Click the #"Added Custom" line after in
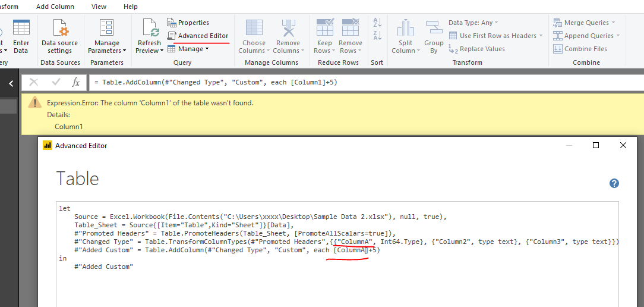This screenshot has width=644, height=307. click(x=104, y=267)
